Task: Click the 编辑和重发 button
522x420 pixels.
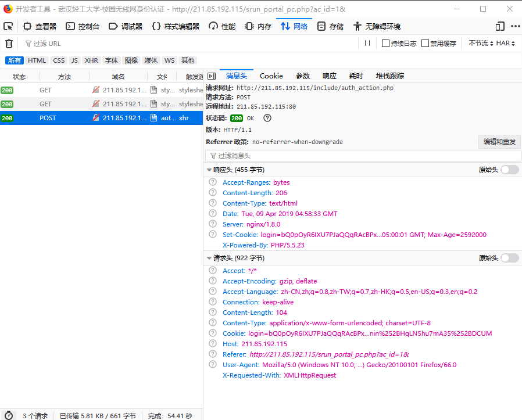Action: [499, 142]
